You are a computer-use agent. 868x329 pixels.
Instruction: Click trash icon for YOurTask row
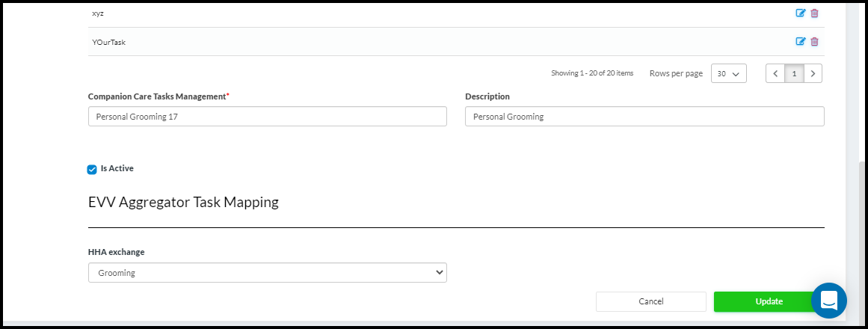coord(814,41)
